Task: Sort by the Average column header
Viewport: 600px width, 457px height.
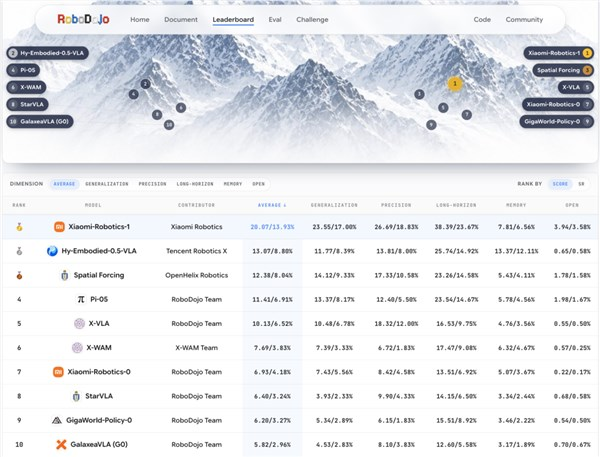Action: click(272, 205)
